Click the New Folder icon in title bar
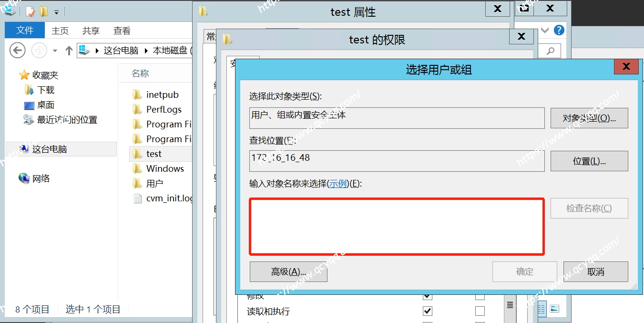This screenshot has width=644, height=323. [x=44, y=12]
